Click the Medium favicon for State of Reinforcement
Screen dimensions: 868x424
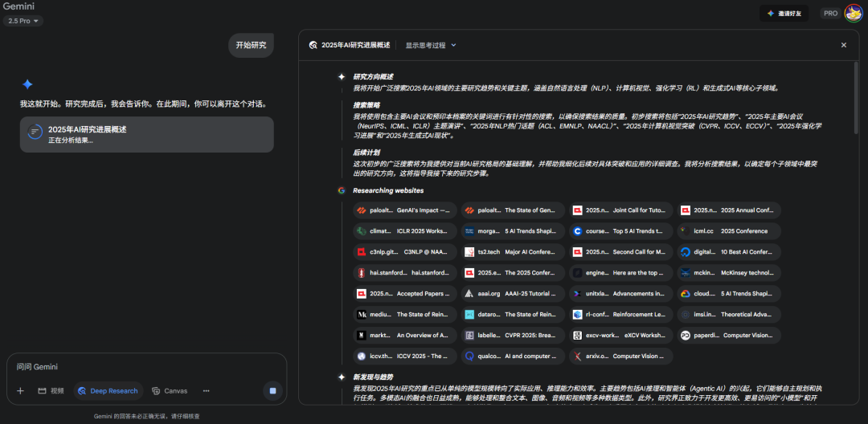362,315
